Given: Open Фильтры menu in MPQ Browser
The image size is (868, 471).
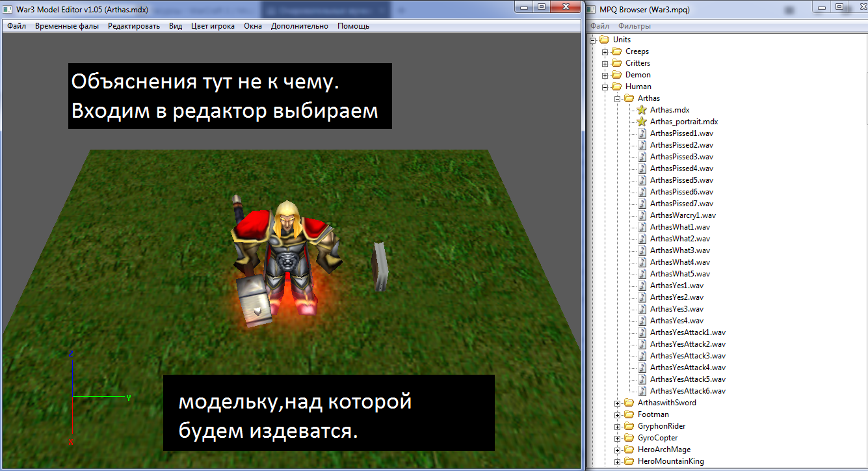Looking at the screenshot, I should tap(635, 26).
